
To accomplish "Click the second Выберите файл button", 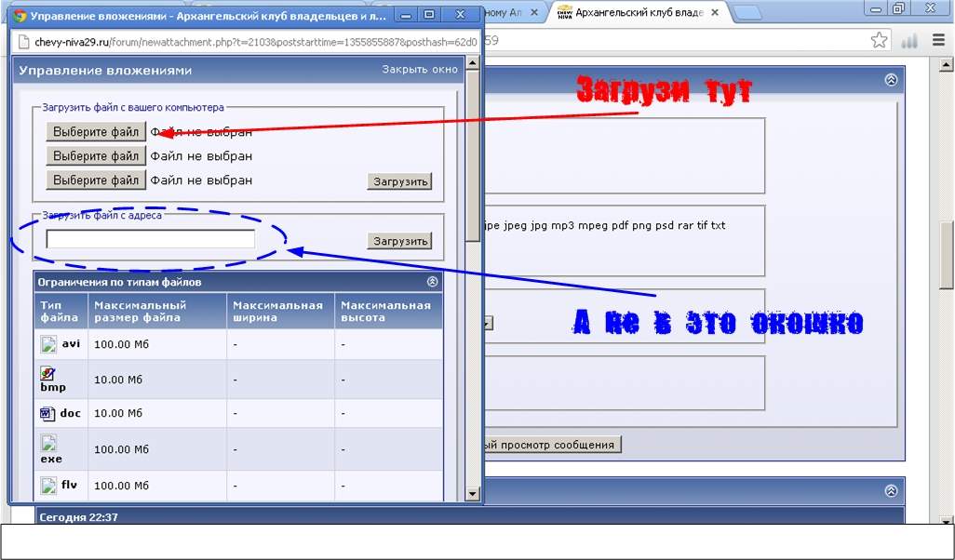I will (96, 156).
